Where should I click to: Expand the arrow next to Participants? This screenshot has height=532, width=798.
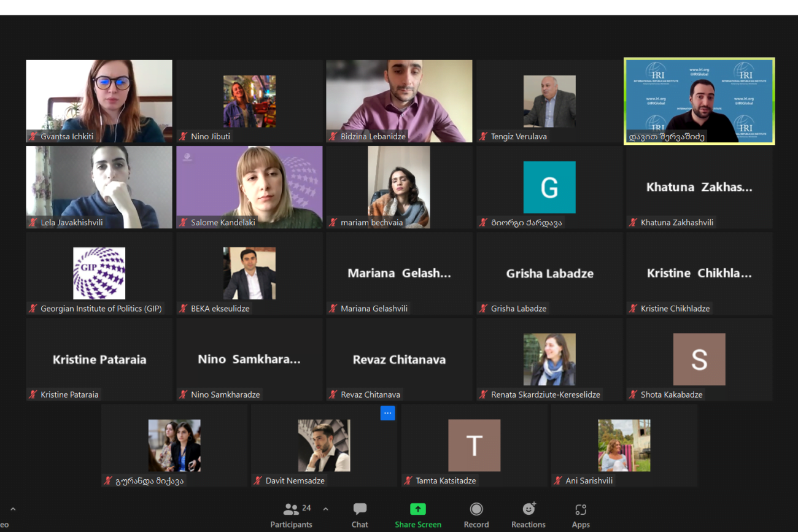(x=325, y=509)
